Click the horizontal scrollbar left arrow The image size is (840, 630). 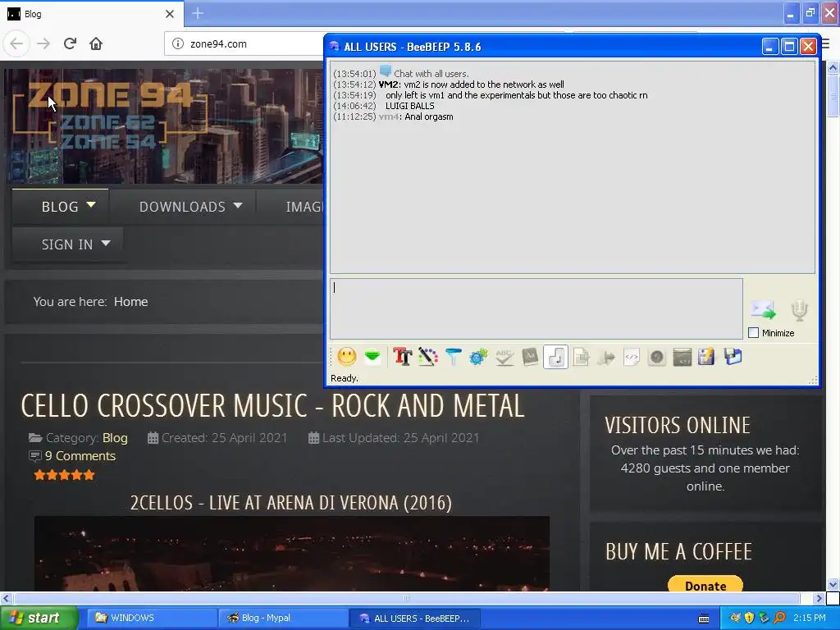(x=6, y=598)
